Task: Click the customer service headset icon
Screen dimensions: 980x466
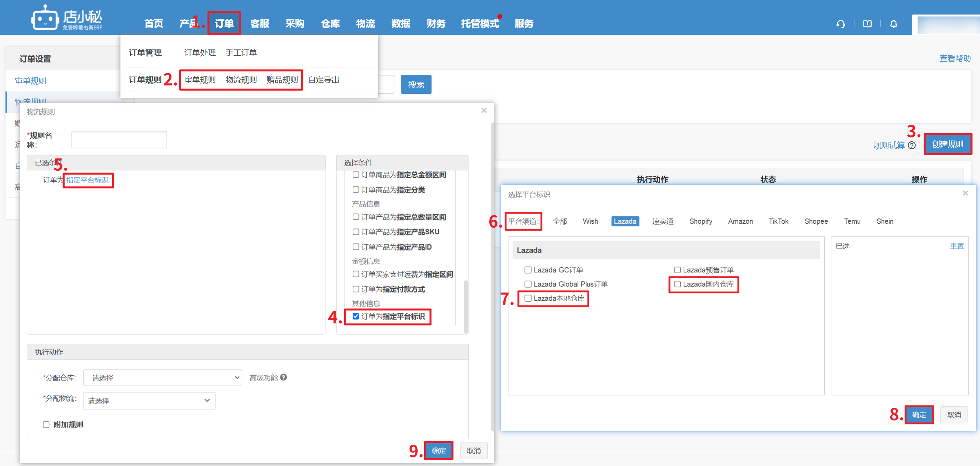Action: (840, 24)
